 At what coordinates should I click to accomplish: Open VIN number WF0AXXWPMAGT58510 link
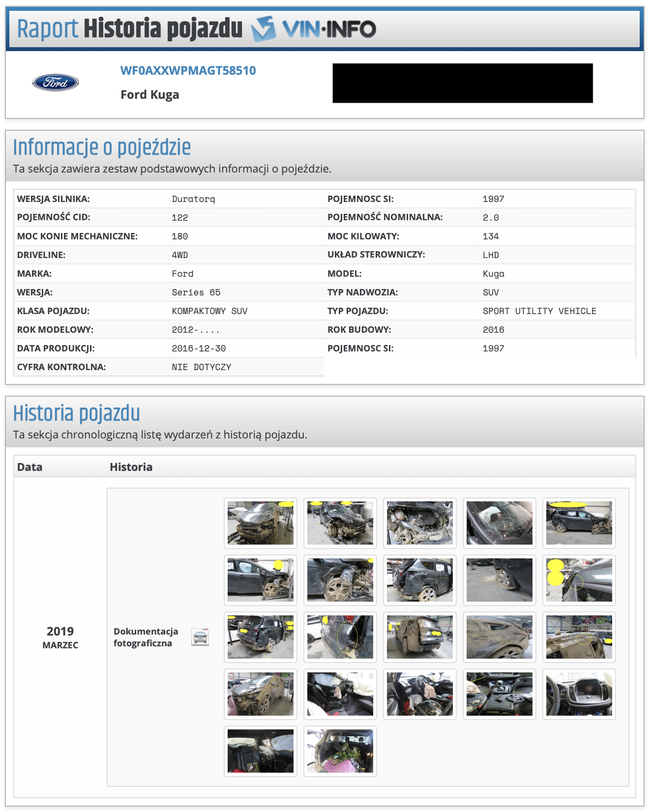(188, 70)
